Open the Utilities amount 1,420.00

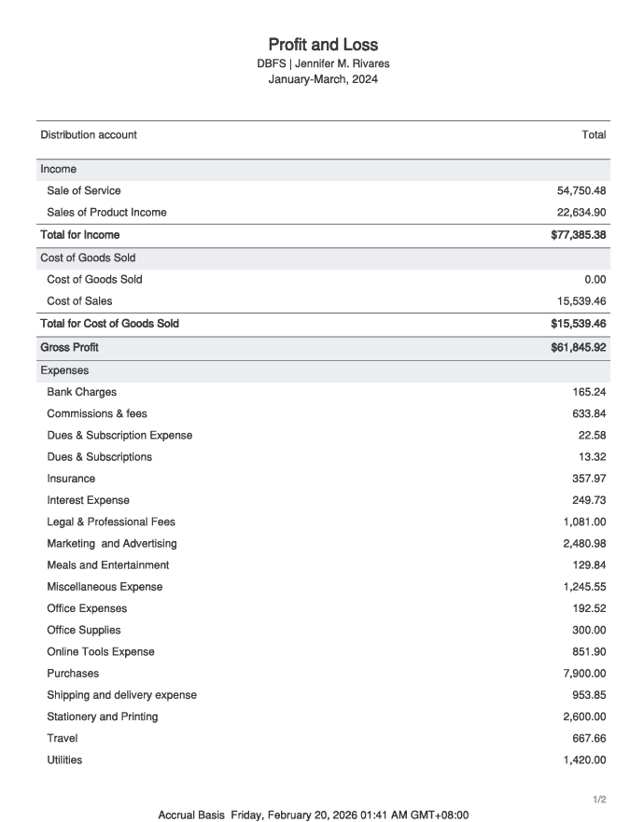584,760
